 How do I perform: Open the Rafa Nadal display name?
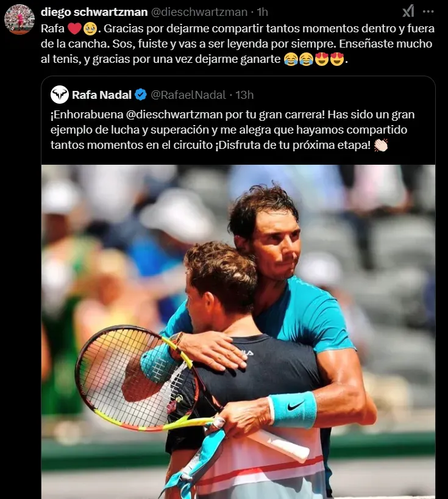coord(102,95)
